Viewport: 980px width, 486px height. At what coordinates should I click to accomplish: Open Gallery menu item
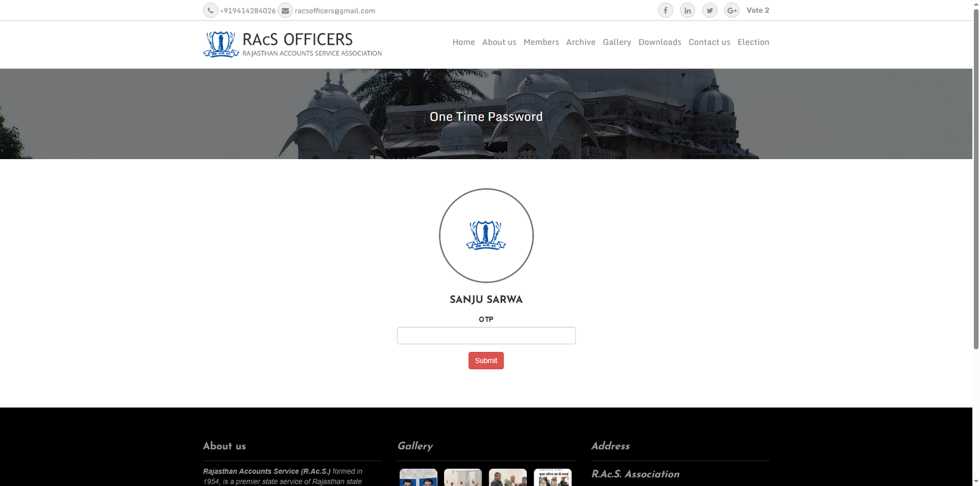[x=617, y=42]
